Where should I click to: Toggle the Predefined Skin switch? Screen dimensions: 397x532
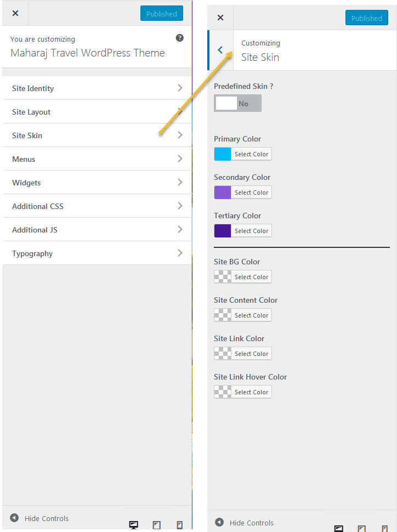pyautogui.click(x=237, y=103)
